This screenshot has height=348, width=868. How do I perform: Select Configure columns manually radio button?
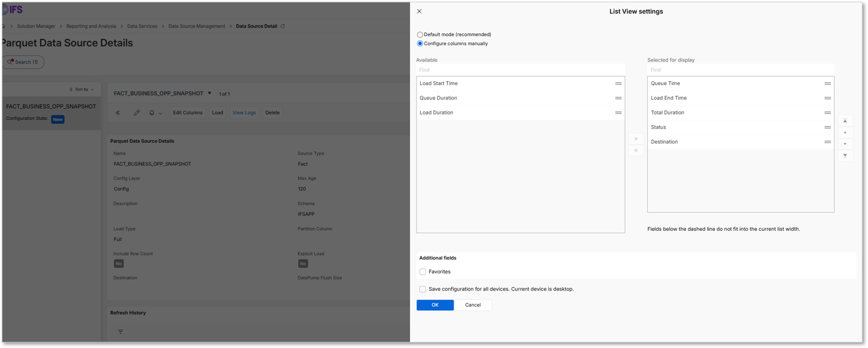[420, 44]
